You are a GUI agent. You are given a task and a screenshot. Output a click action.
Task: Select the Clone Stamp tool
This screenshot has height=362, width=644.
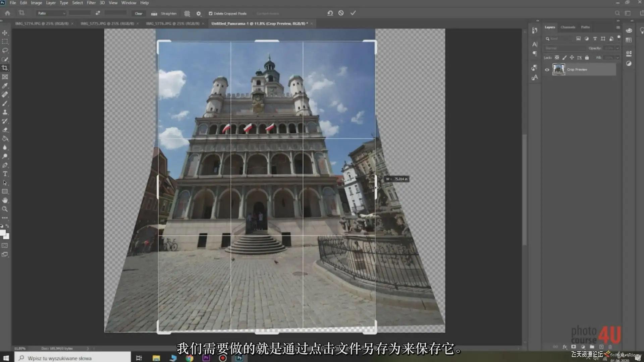click(x=5, y=112)
